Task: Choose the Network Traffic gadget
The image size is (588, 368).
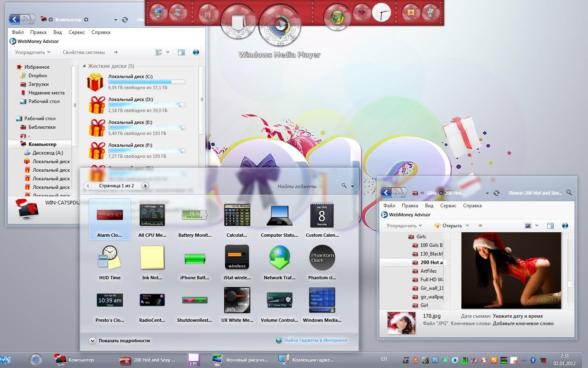Action: tap(279, 262)
